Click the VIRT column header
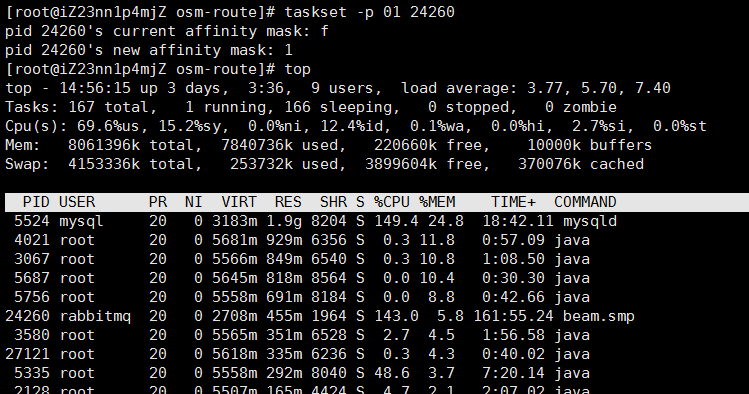The width and height of the screenshot is (749, 394). [x=239, y=202]
